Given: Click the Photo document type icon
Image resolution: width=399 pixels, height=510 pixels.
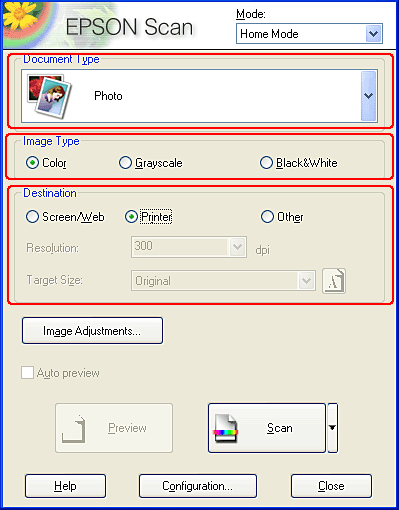Looking at the screenshot, I should [49, 96].
